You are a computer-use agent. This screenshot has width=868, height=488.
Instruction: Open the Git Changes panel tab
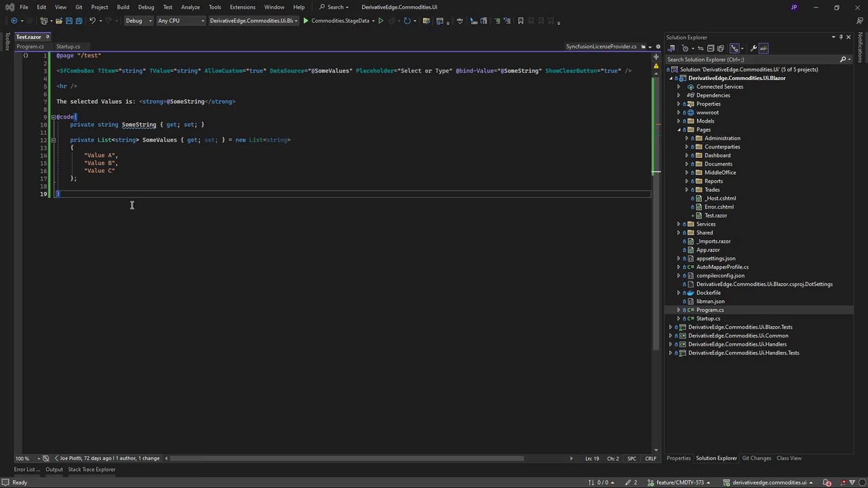[x=756, y=458]
